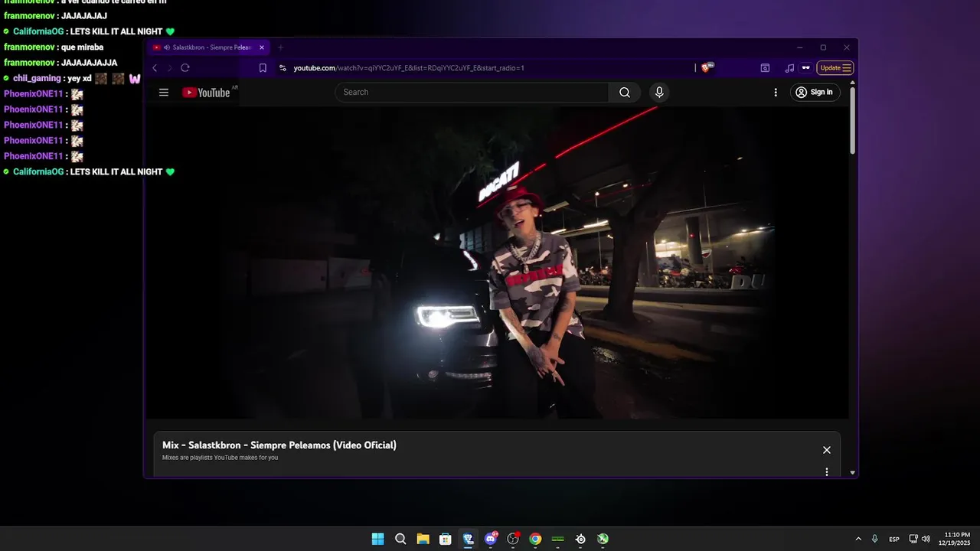The height and width of the screenshot is (551, 980).
Task: Open the green bar app in taskbar
Action: pyautogui.click(x=558, y=539)
